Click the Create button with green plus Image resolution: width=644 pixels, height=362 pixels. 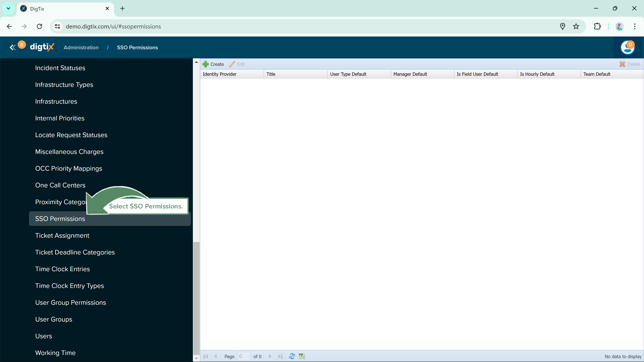[x=213, y=64]
